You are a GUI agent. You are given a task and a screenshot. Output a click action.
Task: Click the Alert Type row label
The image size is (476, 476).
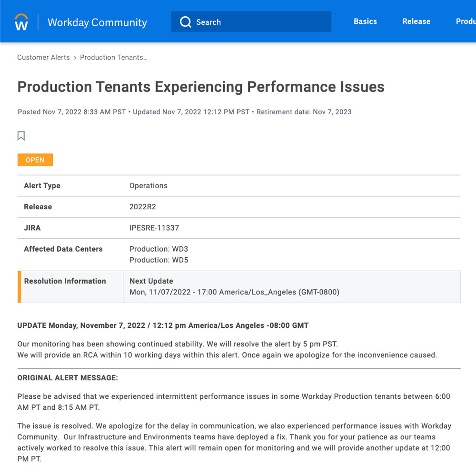[42, 186]
